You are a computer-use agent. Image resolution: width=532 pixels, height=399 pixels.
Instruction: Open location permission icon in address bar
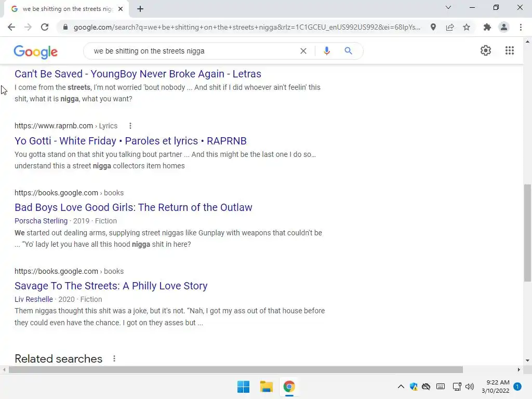click(433, 27)
